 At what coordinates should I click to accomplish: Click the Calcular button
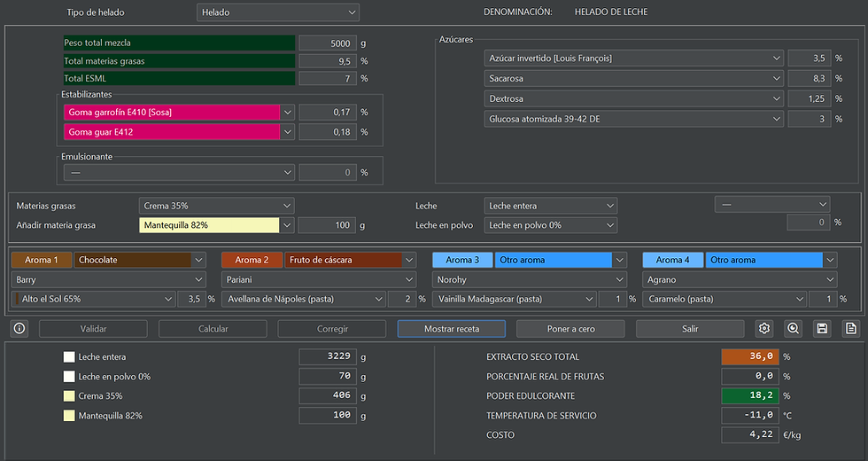[213, 329]
